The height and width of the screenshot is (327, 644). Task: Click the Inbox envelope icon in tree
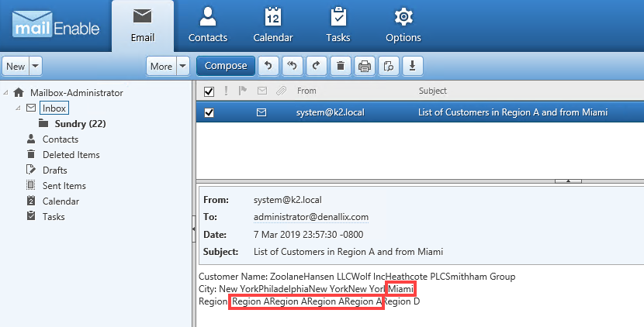(x=31, y=108)
